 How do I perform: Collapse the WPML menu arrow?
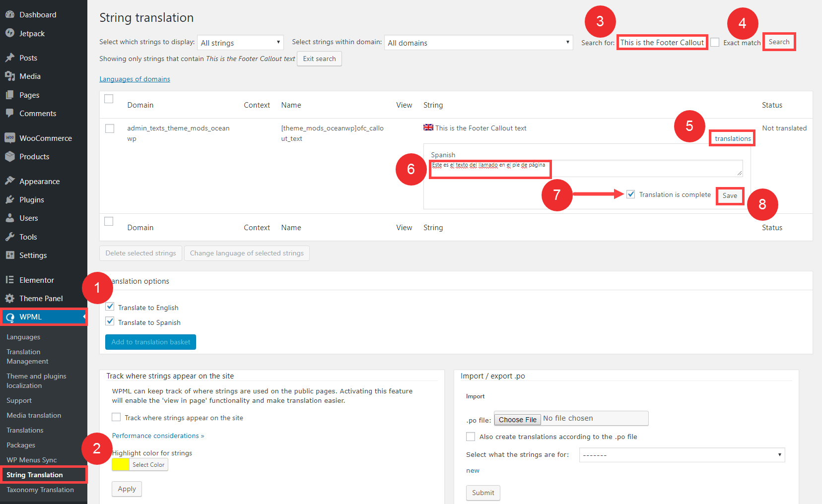pos(84,316)
